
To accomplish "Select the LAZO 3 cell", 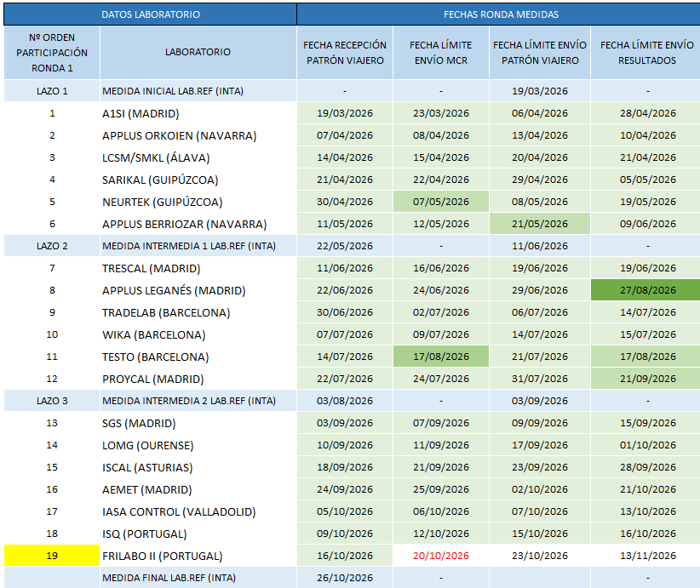I will coord(52,401).
